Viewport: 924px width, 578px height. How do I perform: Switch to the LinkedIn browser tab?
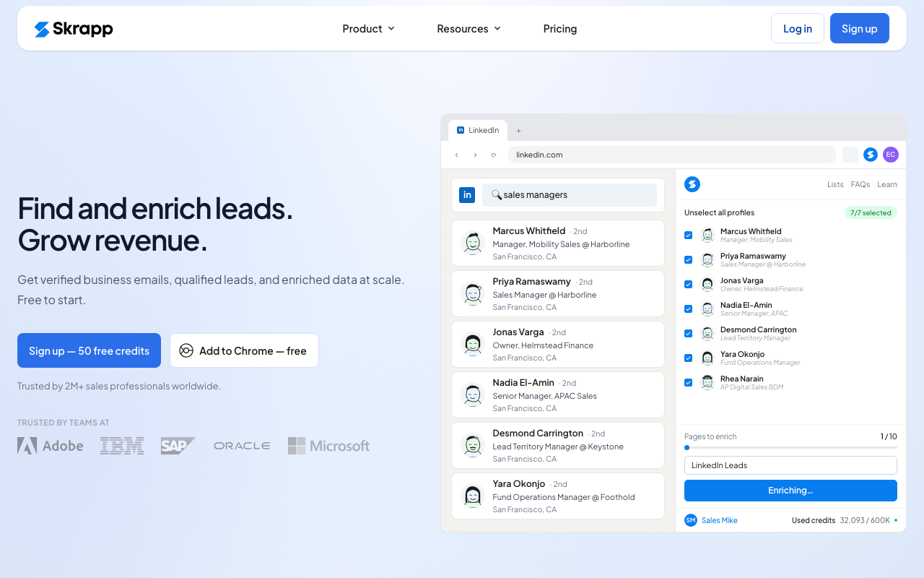[478, 130]
